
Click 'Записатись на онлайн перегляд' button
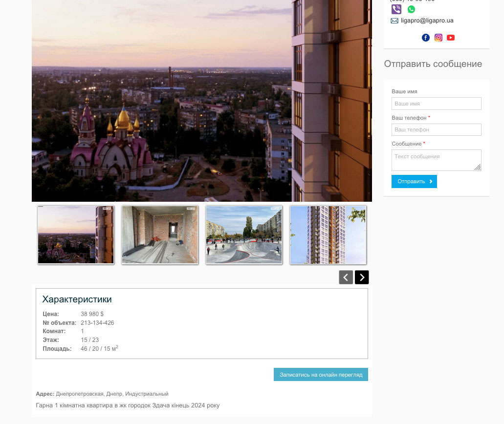point(321,375)
